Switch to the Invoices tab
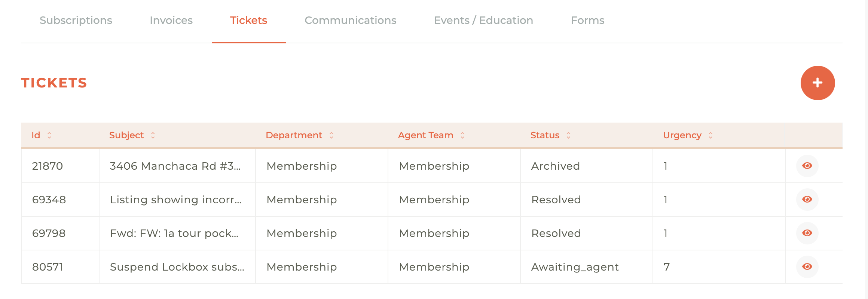 [x=171, y=20]
